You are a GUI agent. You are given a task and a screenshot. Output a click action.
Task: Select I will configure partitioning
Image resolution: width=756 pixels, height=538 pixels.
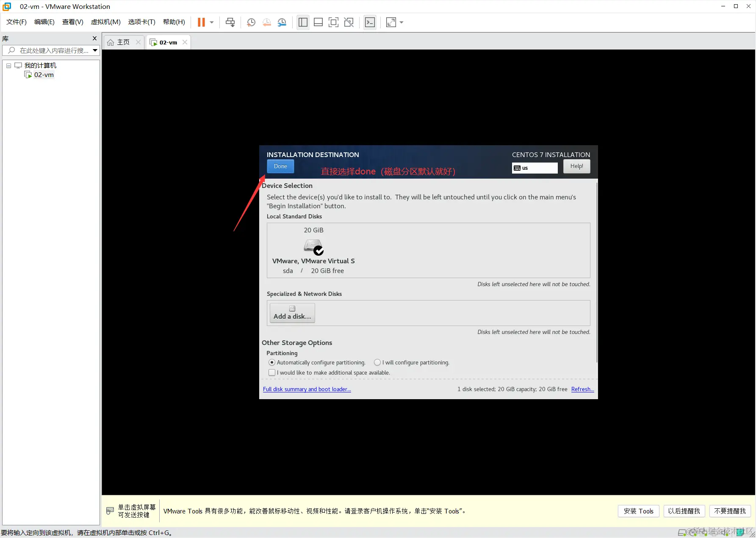(x=412, y=363)
